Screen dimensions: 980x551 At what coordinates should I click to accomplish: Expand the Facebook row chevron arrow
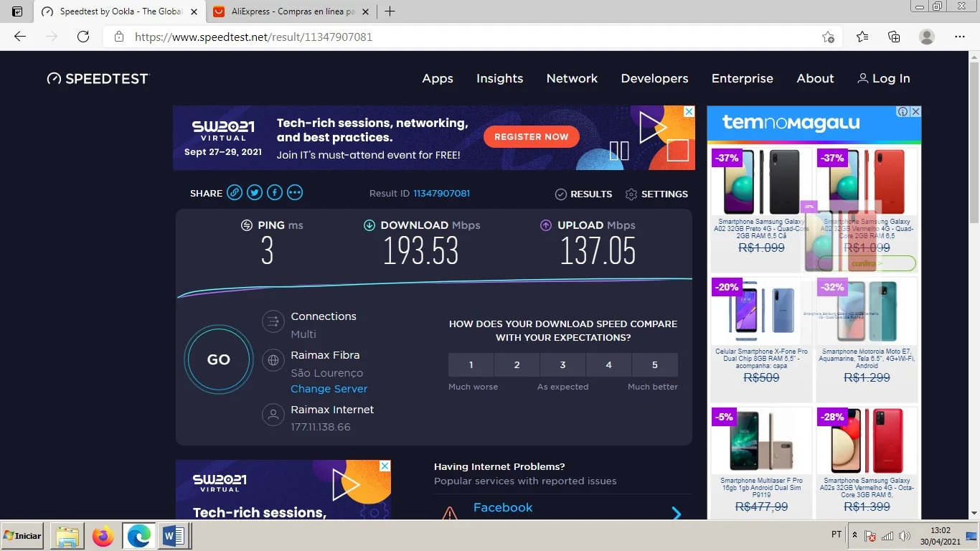677,513
